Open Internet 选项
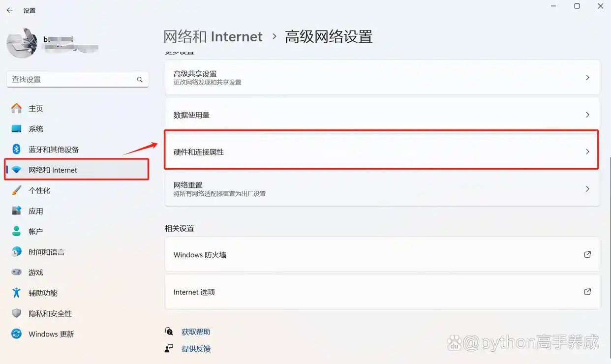This screenshot has width=611, height=364. pos(383,292)
